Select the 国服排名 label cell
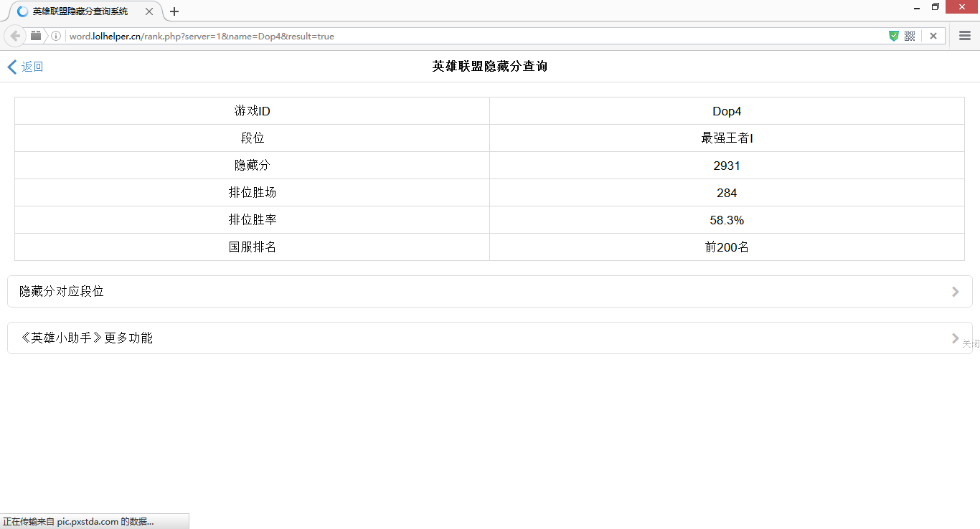This screenshot has height=529, width=980. [x=252, y=247]
